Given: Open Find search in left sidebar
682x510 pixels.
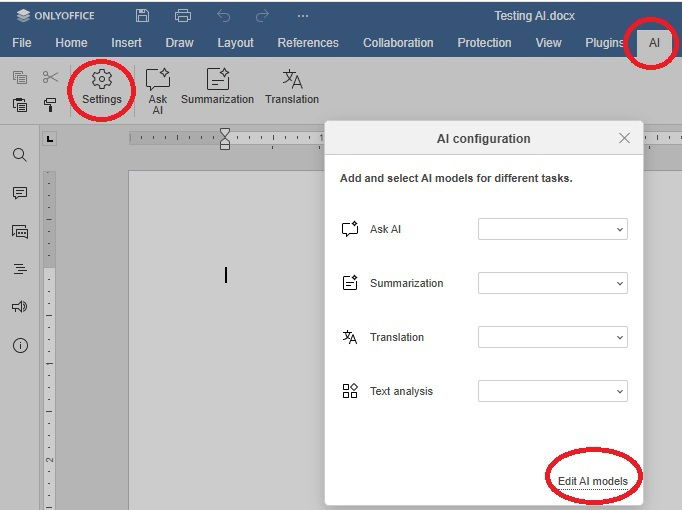Looking at the screenshot, I should tap(20, 155).
